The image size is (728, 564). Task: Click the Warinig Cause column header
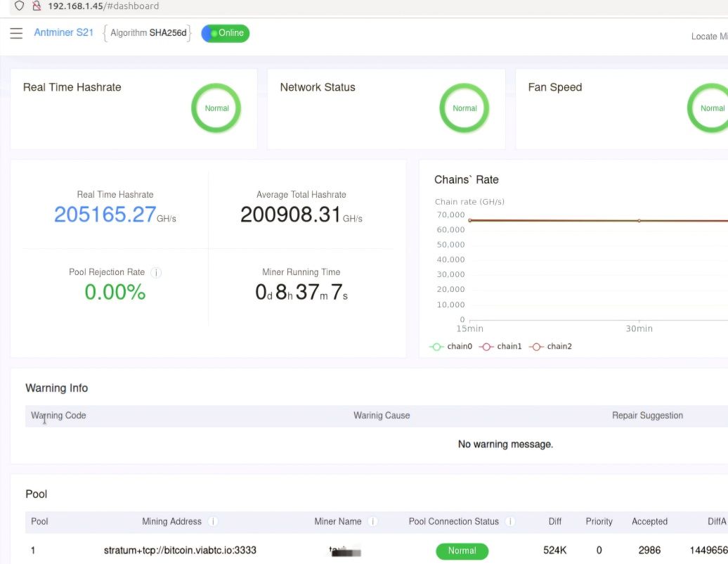(382, 416)
